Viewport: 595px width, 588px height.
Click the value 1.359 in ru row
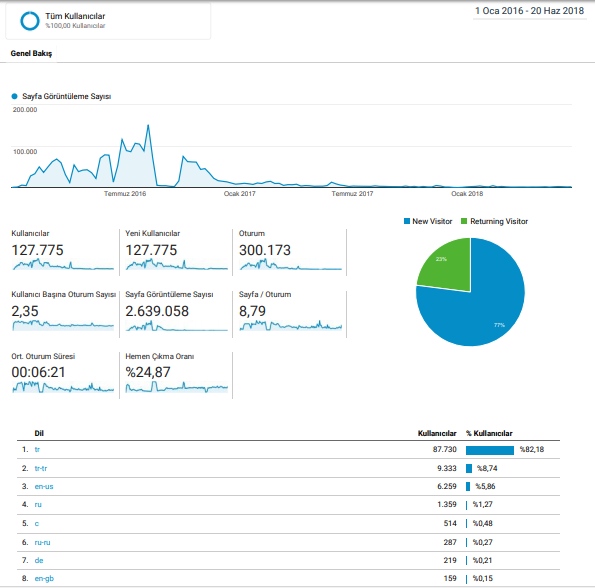tap(447, 505)
